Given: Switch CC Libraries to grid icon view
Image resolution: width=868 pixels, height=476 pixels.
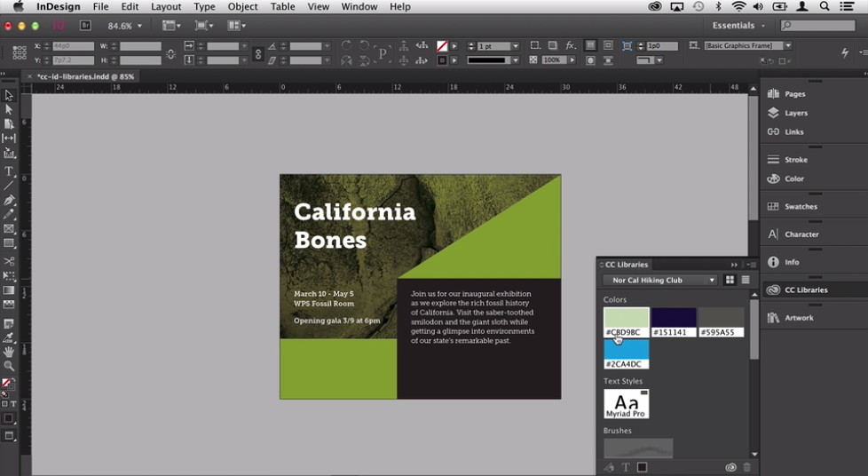Looking at the screenshot, I should point(730,280).
